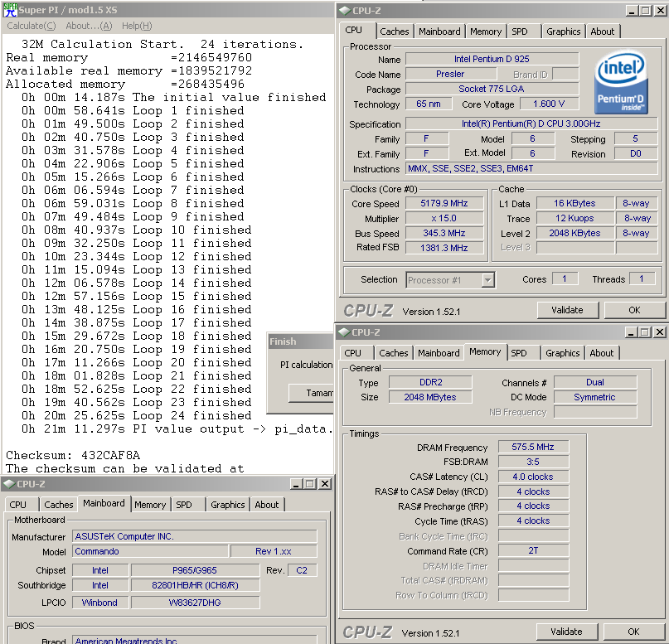The height and width of the screenshot is (644, 669).
Task: Open Mainboard tab in Memory CPU-Z window
Action: [x=439, y=353]
